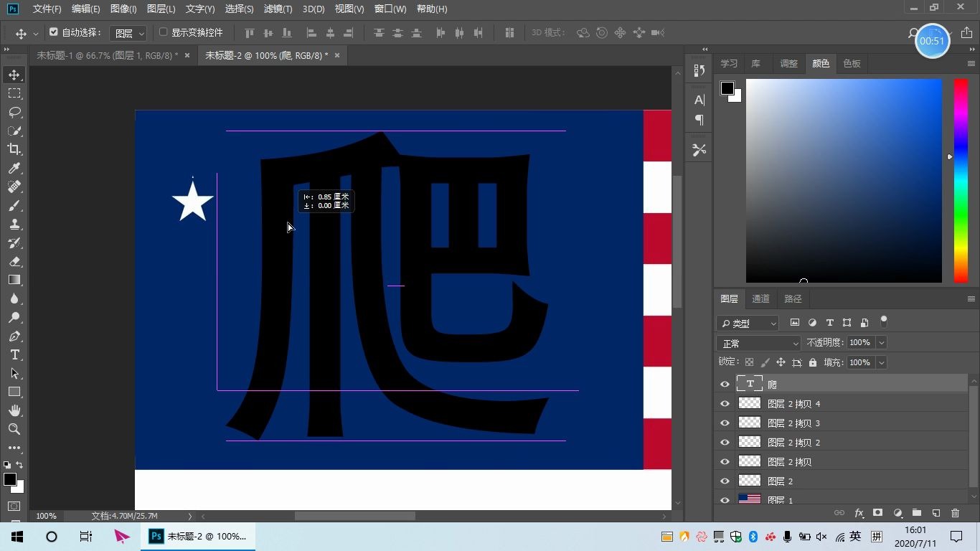980x551 pixels.
Task: Select the Horizontal Type tool
Action: [14, 354]
